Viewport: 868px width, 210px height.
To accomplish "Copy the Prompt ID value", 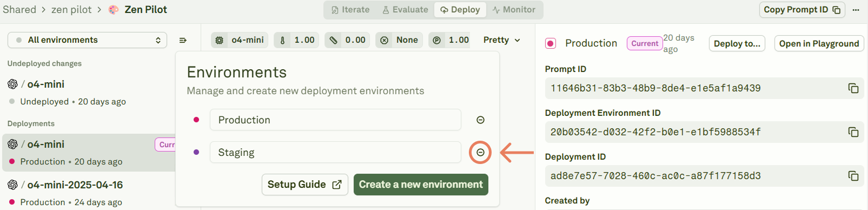I will click(853, 88).
